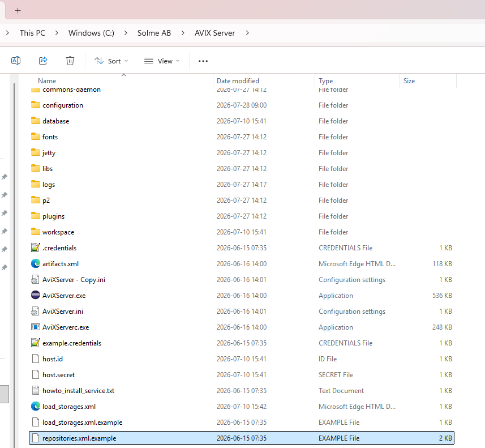Click the 2026-07-28 09:00 date cell

(242, 105)
